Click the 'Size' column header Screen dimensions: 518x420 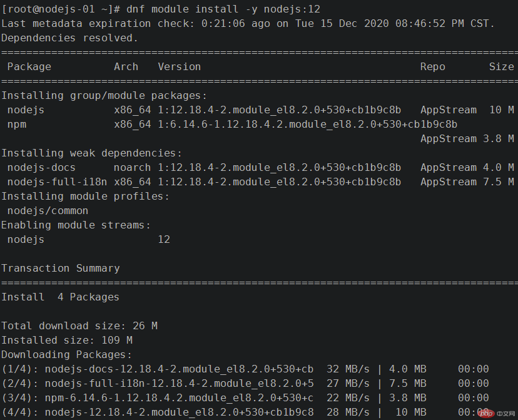[502, 67]
